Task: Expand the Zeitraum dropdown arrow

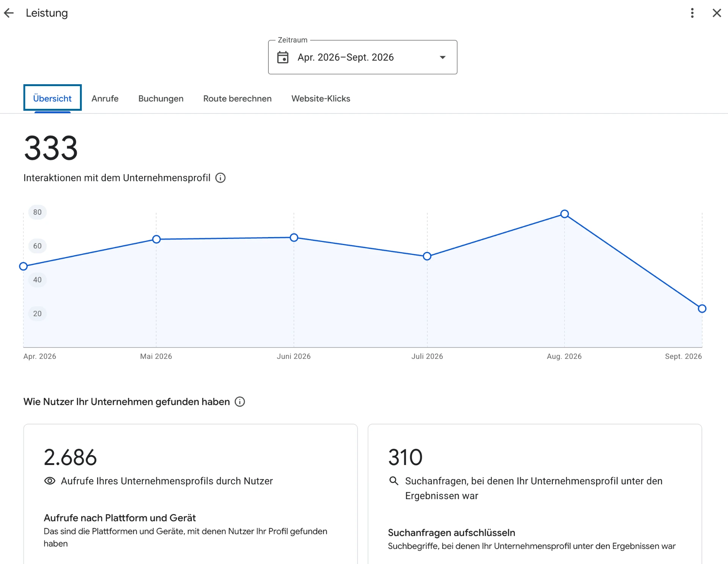Action: click(x=442, y=57)
